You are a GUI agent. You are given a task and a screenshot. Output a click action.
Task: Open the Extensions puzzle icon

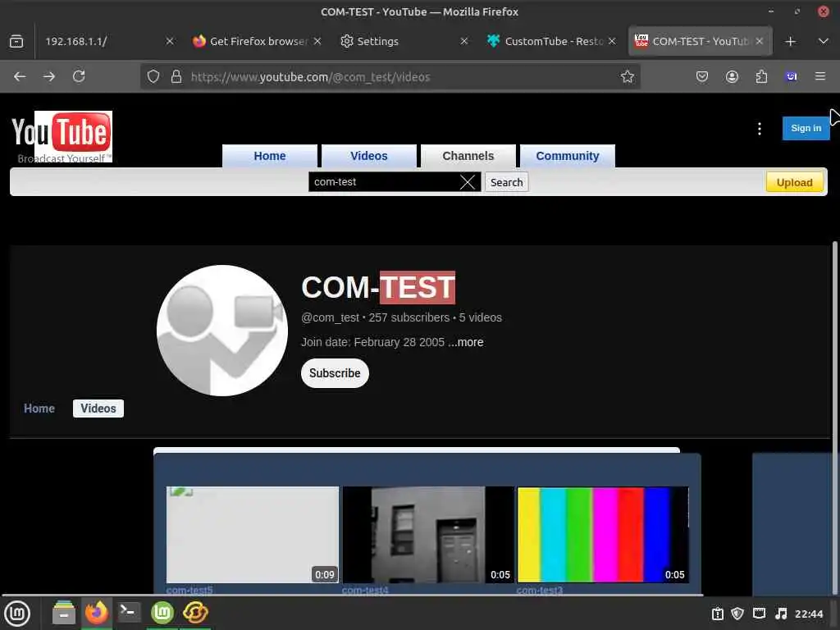point(761,76)
